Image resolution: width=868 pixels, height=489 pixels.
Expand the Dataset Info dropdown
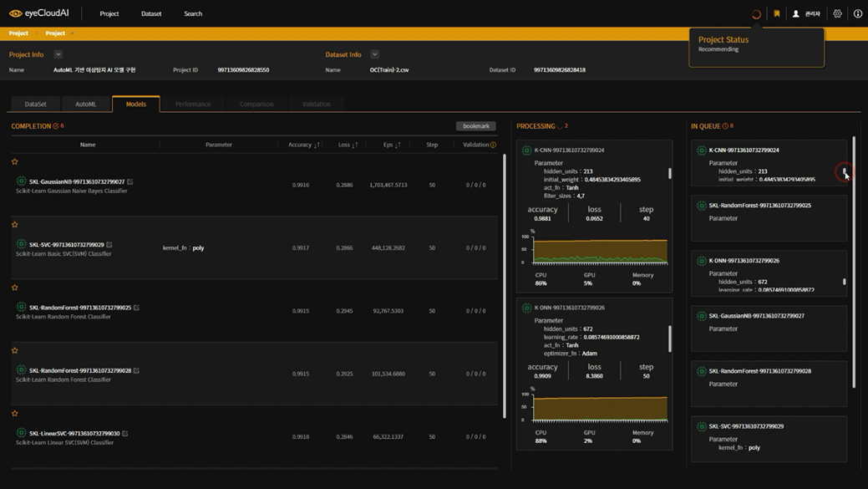(x=374, y=54)
